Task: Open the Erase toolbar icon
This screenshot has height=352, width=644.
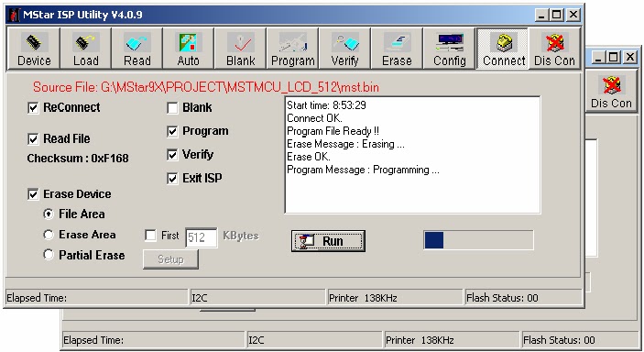Action: click(397, 49)
